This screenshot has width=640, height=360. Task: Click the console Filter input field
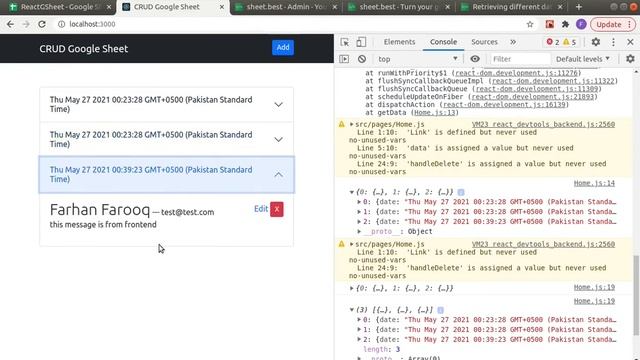tap(520, 59)
